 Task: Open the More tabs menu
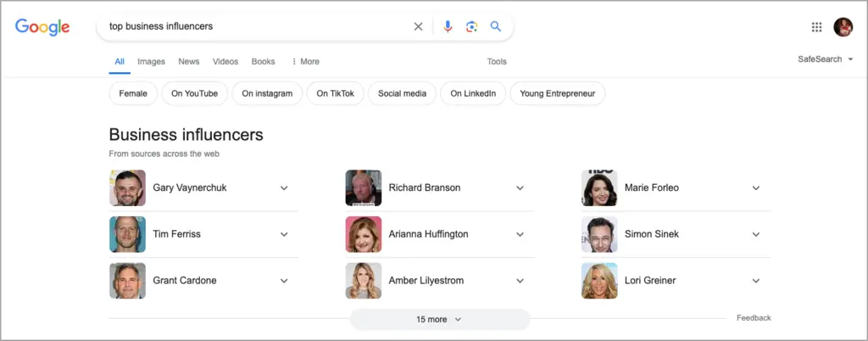point(305,62)
